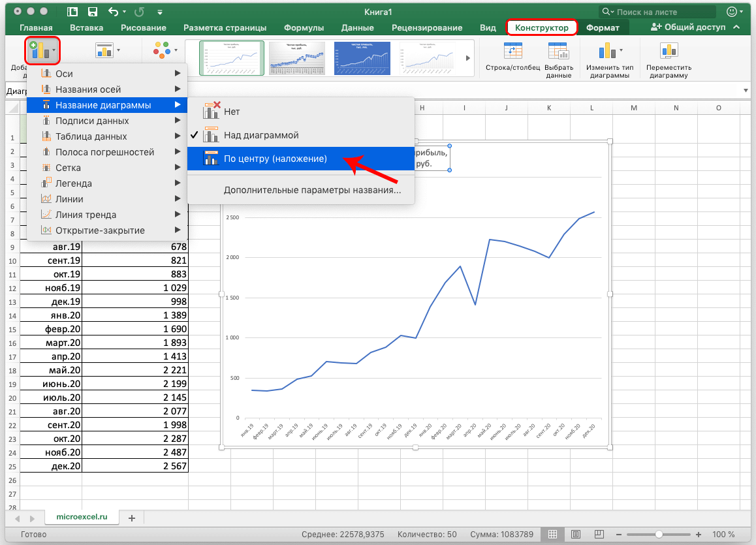Expand the Названия осей submenu

[107, 89]
